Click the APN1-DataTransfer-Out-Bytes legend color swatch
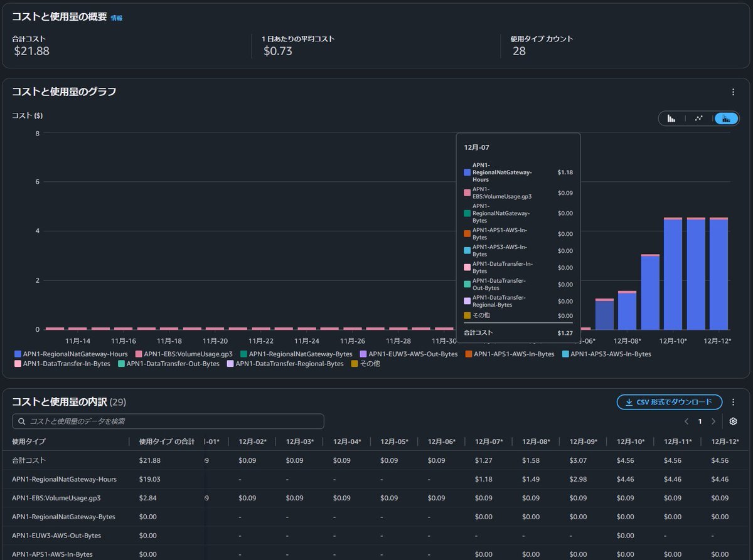The image size is (753, 560). [x=122, y=364]
